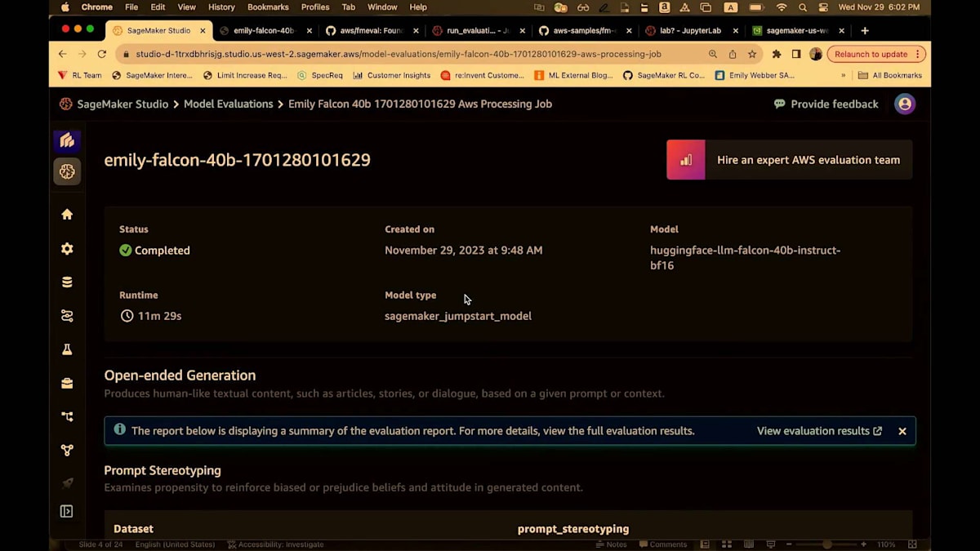
Task: Open Chrome side panel icon
Action: (x=796, y=54)
